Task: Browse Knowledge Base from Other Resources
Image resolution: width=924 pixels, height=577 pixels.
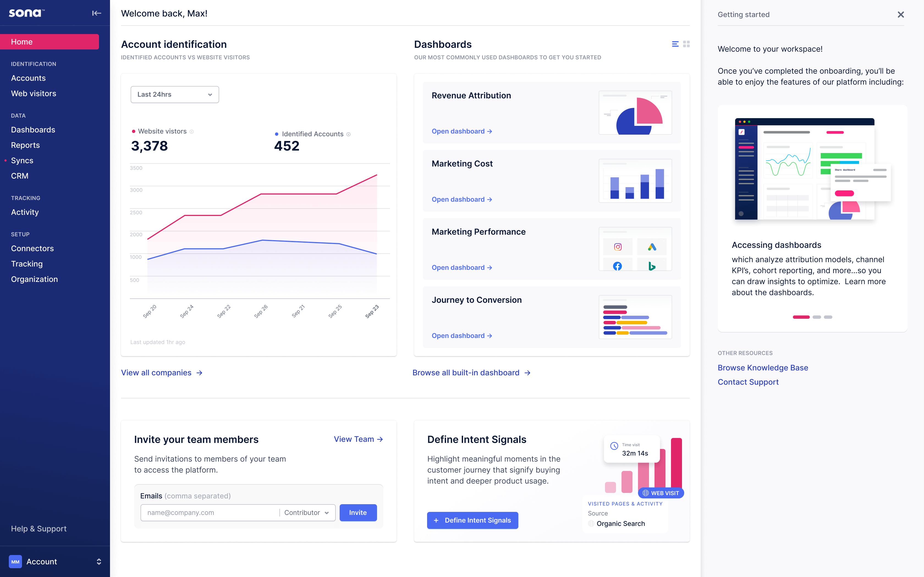Action: 763,368
